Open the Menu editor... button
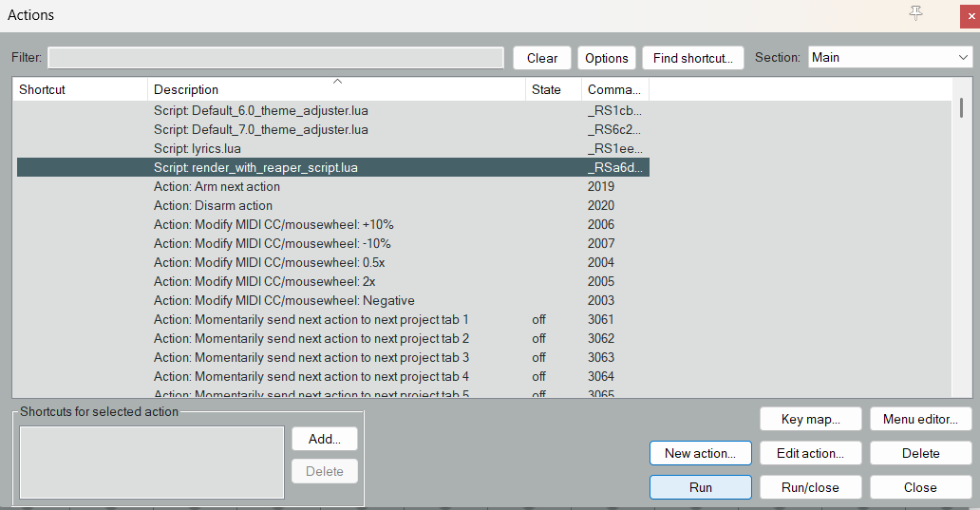This screenshot has height=510, width=980. [x=920, y=420]
